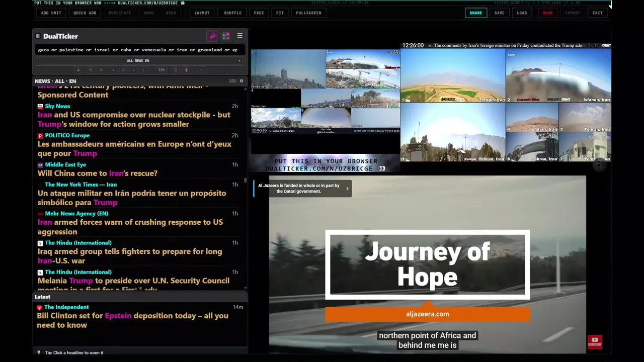Click the SHARE button
The image size is (644, 362).
(x=476, y=13)
